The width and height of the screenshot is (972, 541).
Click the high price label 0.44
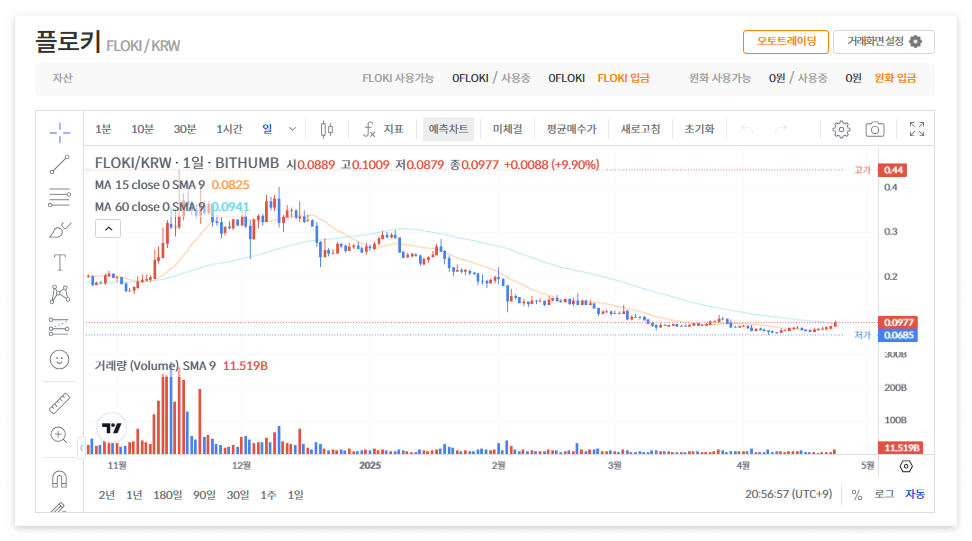tap(893, 170)
